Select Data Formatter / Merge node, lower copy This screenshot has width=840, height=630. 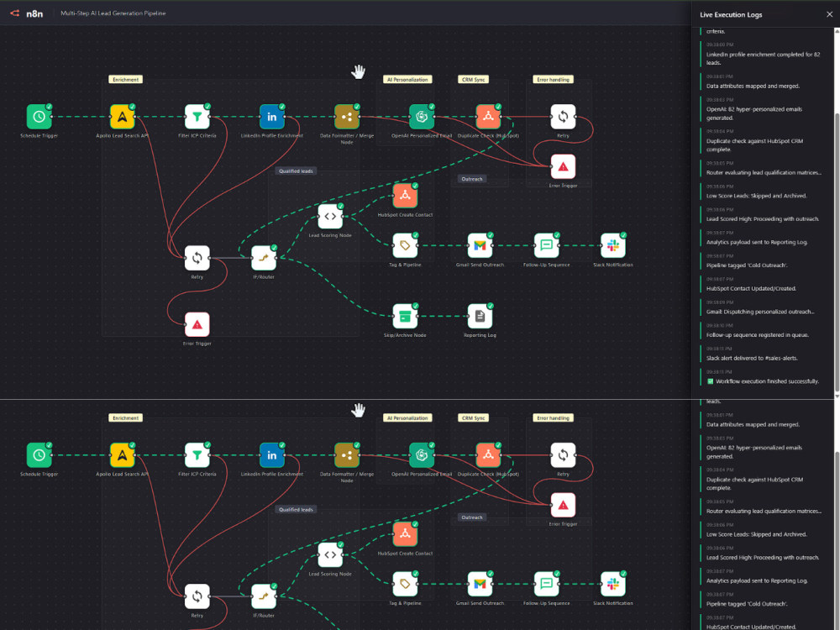[347, 455]
